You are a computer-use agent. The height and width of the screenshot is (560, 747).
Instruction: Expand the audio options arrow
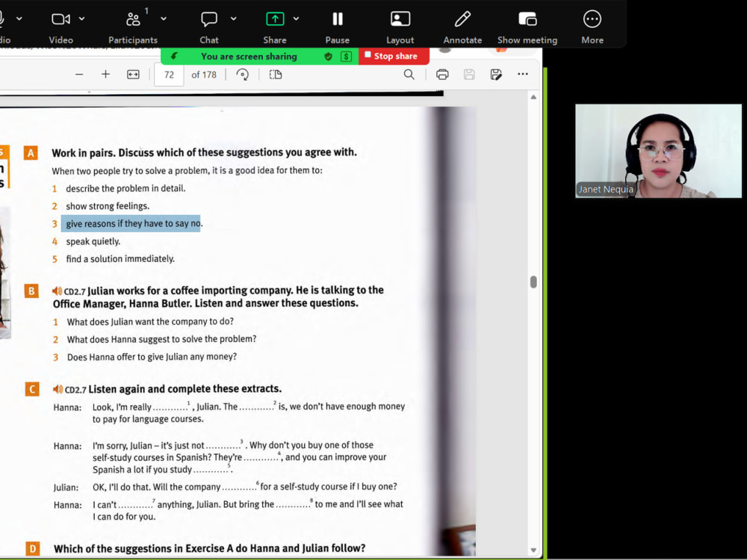[x=19, y=19]
